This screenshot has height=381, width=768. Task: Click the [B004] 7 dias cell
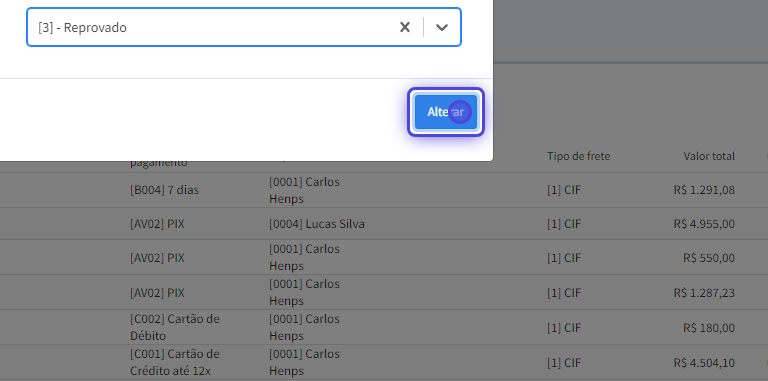165,190
